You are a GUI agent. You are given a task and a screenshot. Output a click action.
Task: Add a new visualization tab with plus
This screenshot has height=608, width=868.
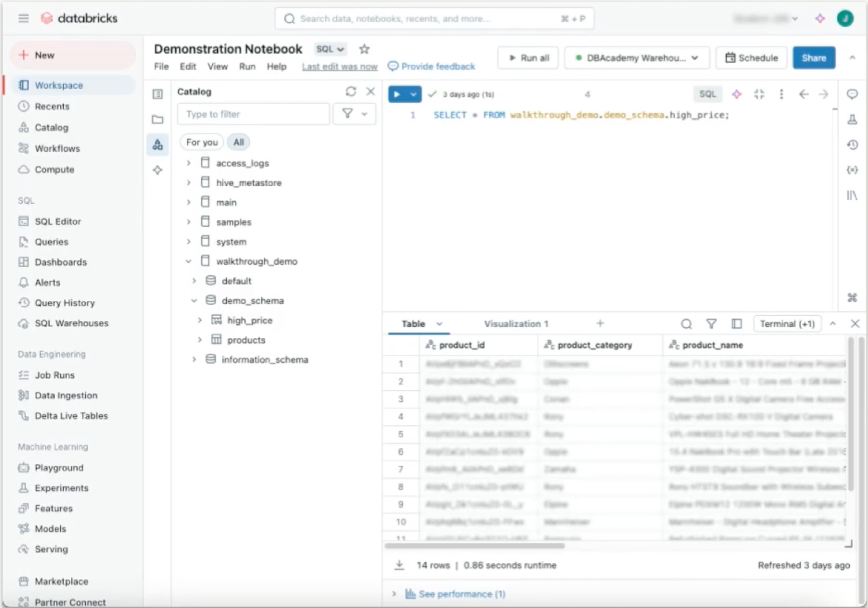click(x=600, y=323)
